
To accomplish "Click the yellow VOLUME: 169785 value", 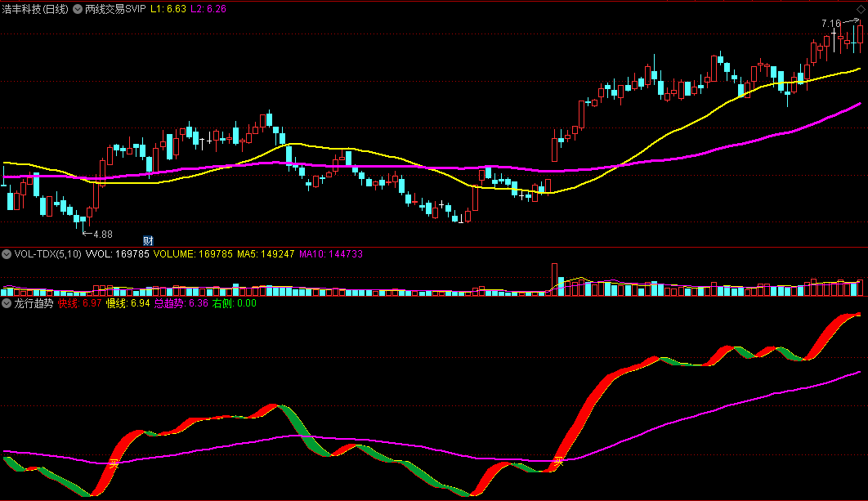I will (193, 254).
